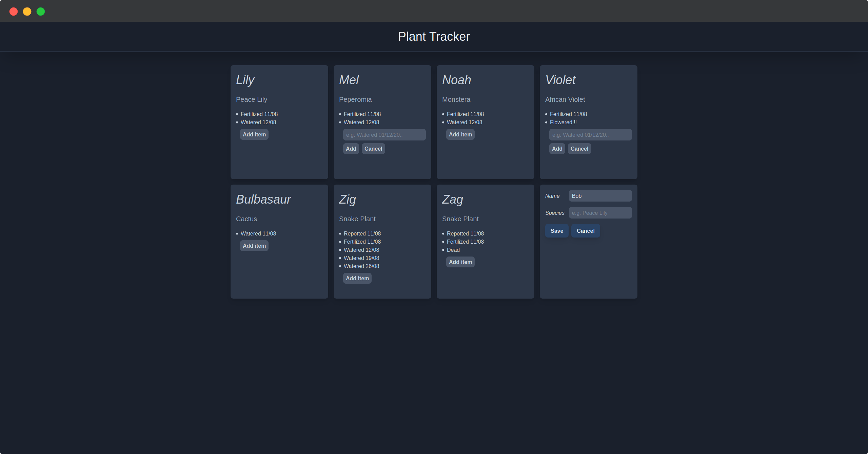Select the Dead entry on Zag card
The width and height of the screenshot is (868, 454).
[x=453, y=250]
